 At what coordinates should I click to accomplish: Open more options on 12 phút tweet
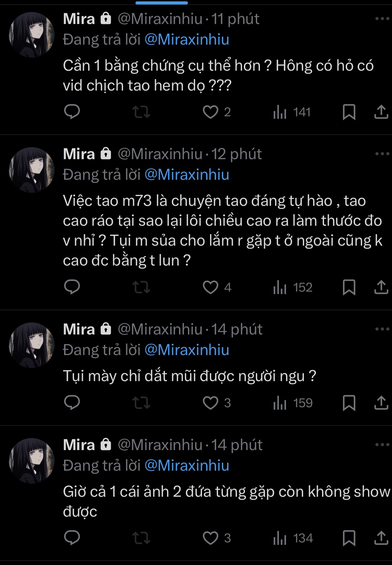pos(382,154)
